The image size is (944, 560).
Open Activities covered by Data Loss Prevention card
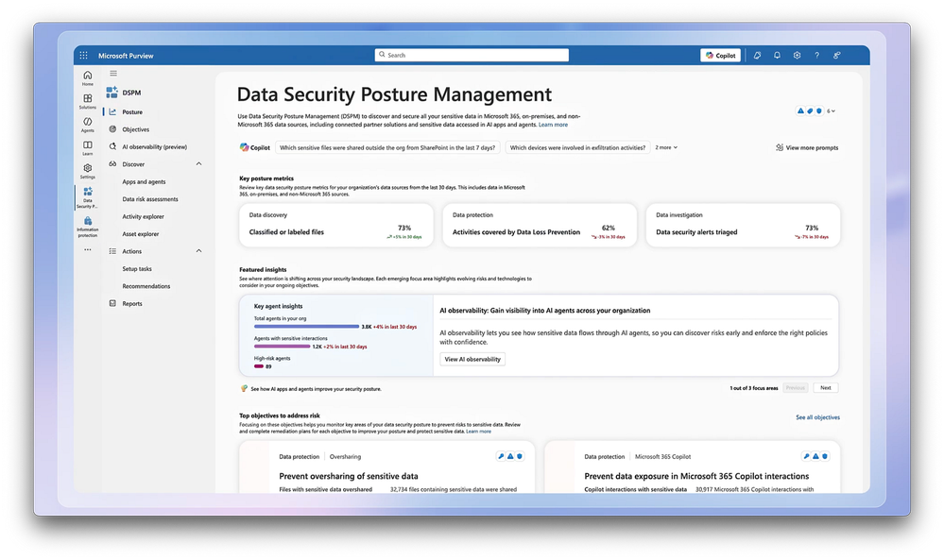[540, 225]
